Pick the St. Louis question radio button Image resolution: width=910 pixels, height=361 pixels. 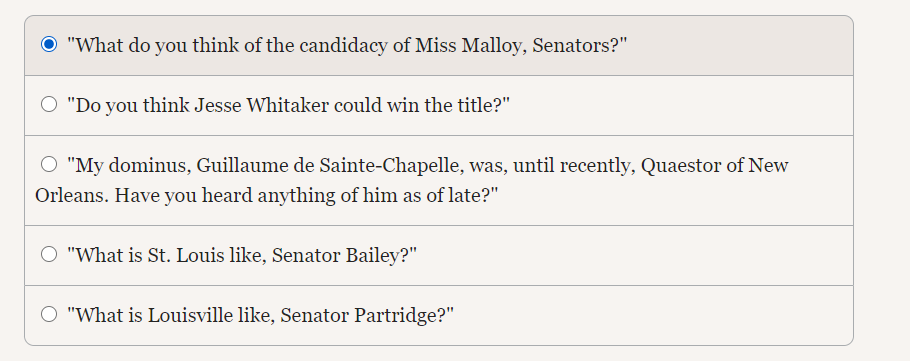click(x=49, y=254)
